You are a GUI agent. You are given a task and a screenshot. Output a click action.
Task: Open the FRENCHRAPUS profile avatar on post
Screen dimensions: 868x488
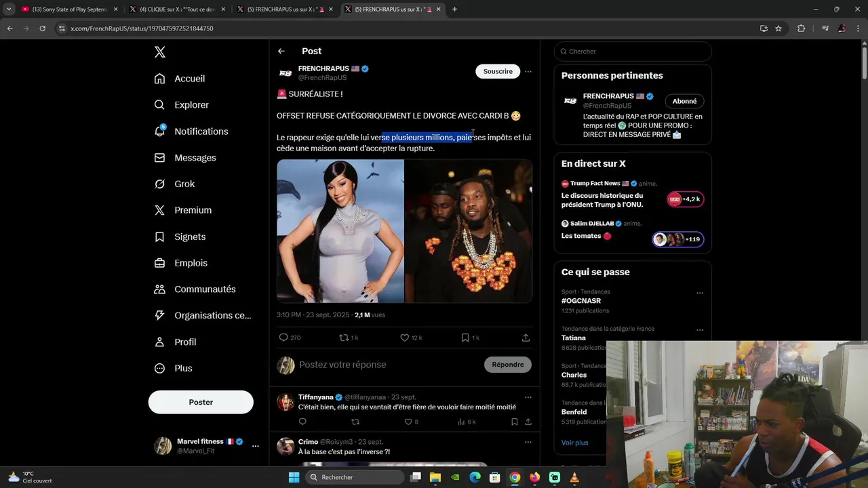[285, 73]
